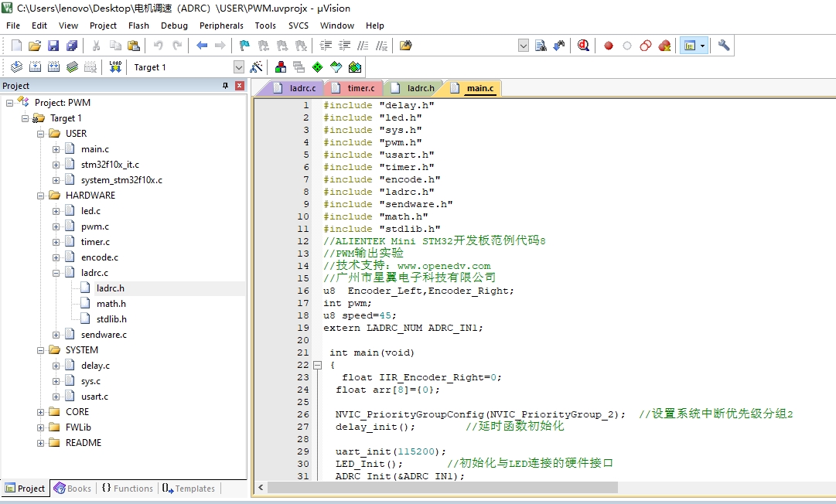This screenshot has width=836, height=504.
Task: Kill all breakpoints with the red X icon
Action: (x=664, y=46)
